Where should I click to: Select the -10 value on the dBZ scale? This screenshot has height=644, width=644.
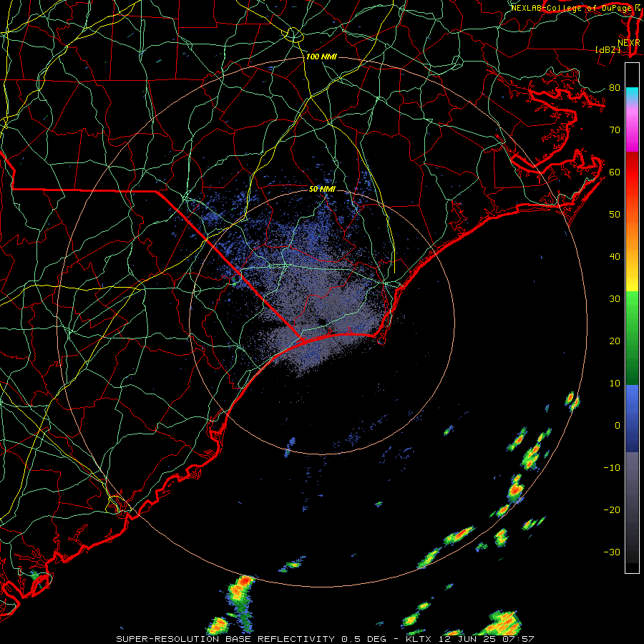pos(612,467)
